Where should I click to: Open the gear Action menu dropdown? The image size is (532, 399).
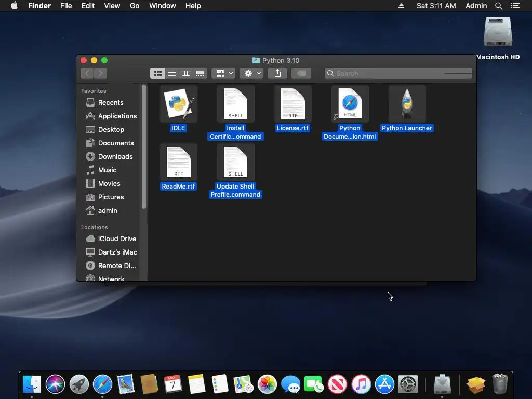tap(252, 73)
